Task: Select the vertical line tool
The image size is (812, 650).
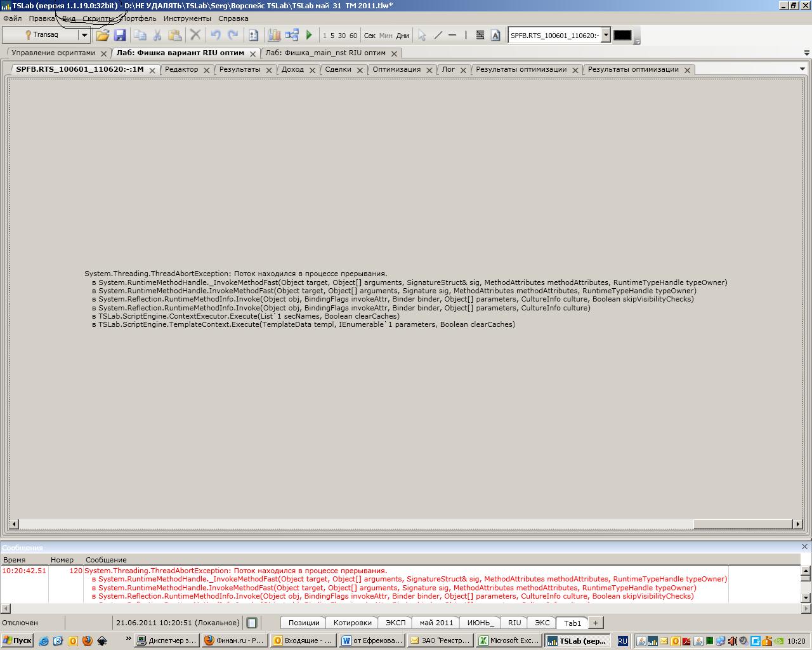Action: [x=466, y=36]
